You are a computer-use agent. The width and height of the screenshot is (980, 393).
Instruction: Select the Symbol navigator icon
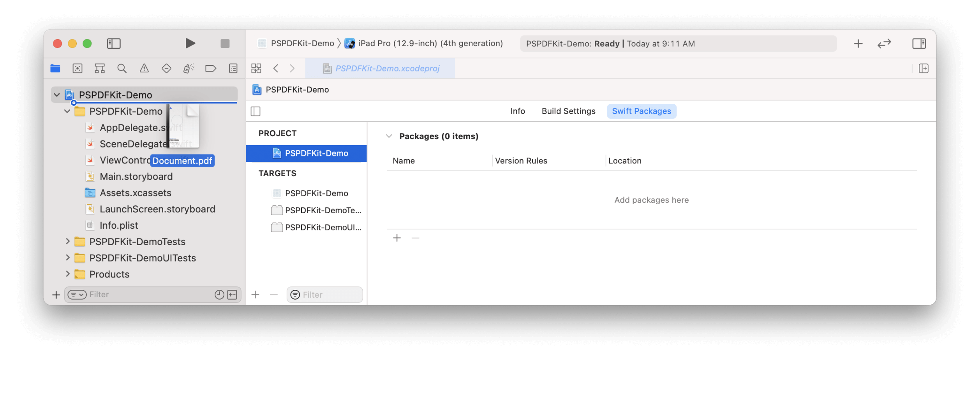[100, 68]
